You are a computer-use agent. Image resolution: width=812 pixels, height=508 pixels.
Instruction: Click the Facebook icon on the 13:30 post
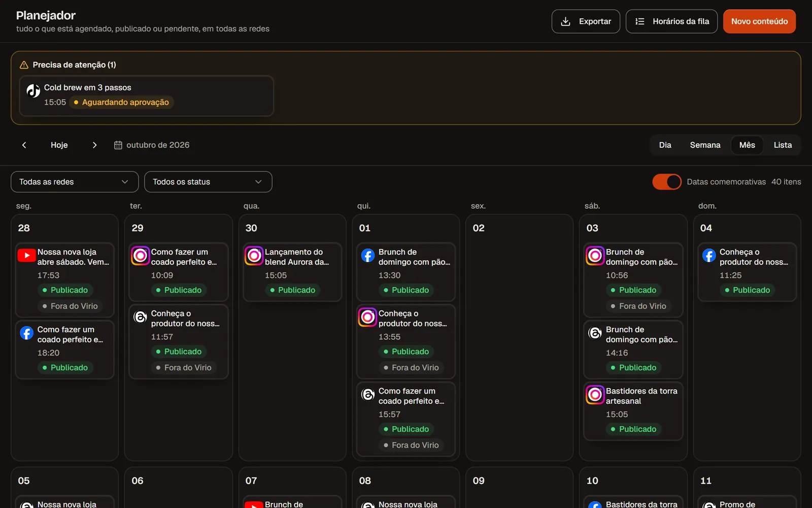367,255
